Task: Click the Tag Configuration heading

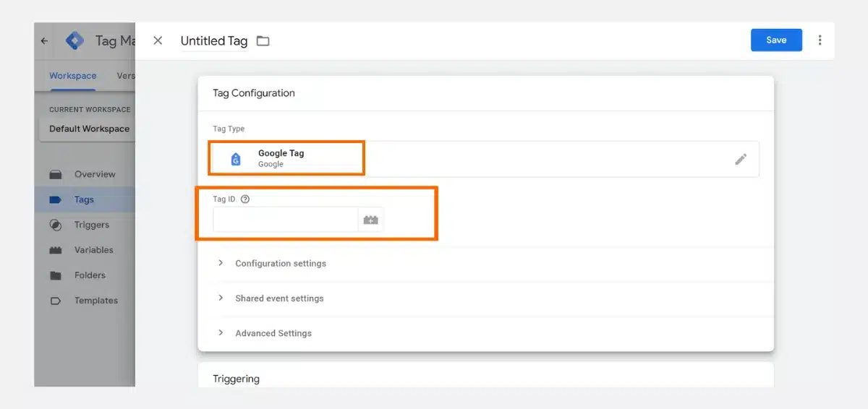Action: tap(254, 93)
